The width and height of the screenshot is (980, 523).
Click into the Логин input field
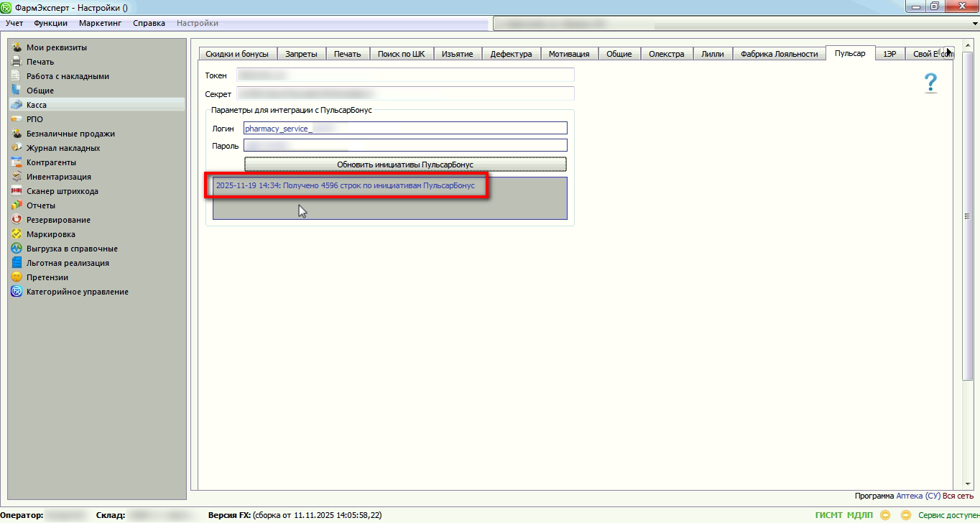pos(405,129)
